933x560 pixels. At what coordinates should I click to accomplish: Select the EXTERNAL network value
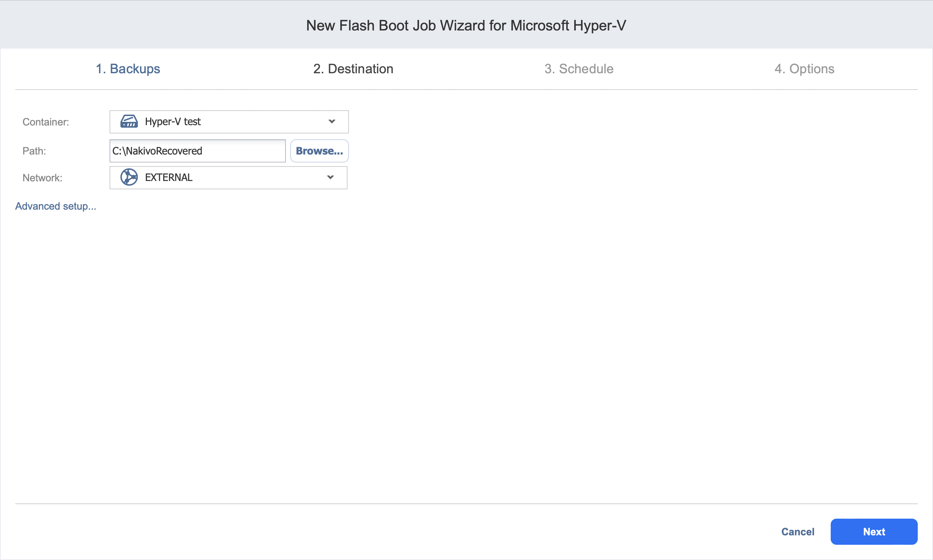coord(169,177)
